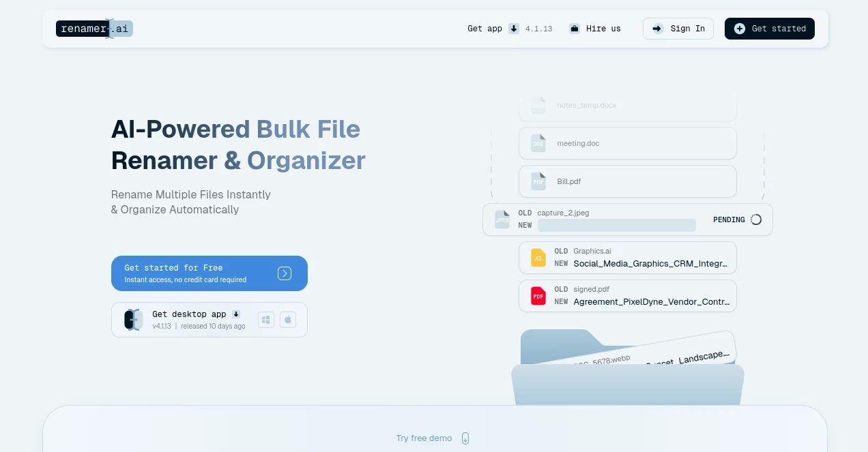
Task: Click the plus icon in Get started button
Action: pos(740,29)
